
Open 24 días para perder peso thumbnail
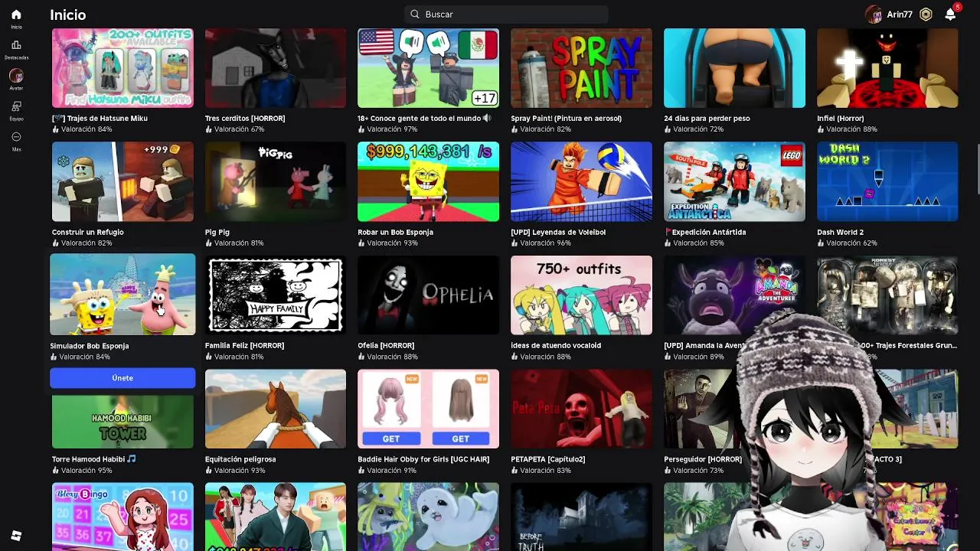point(734,68)
